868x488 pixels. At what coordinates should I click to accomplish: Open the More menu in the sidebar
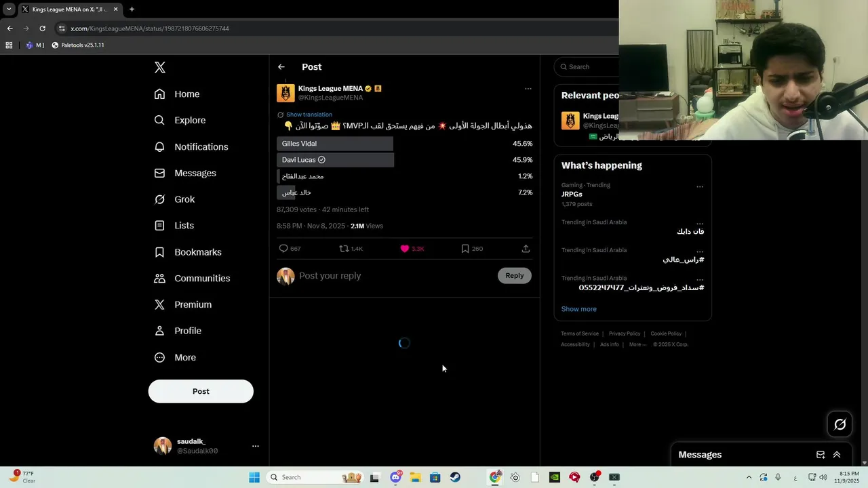(175, 357)
